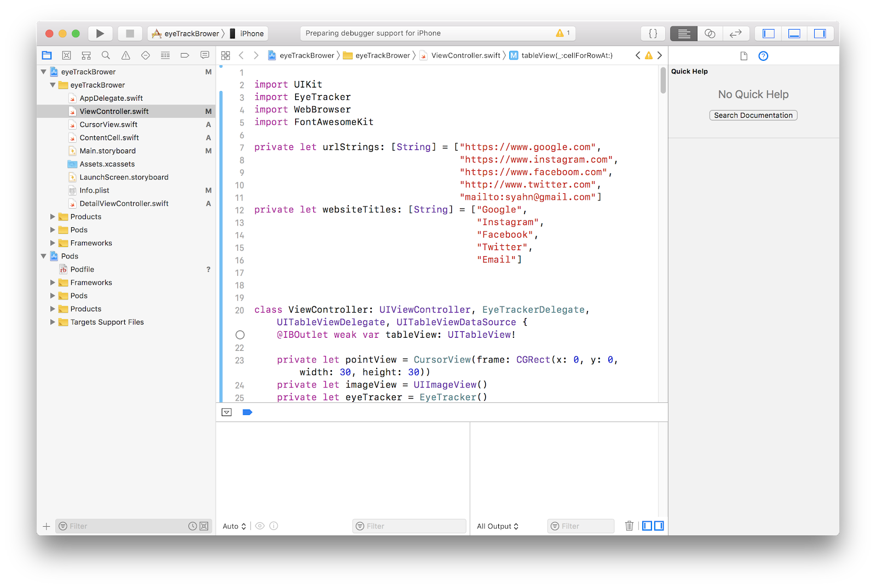Show the Breakpoint navigator
This screenshot has height=588, width=876.
pyautogui.click(x=185, y=55)
